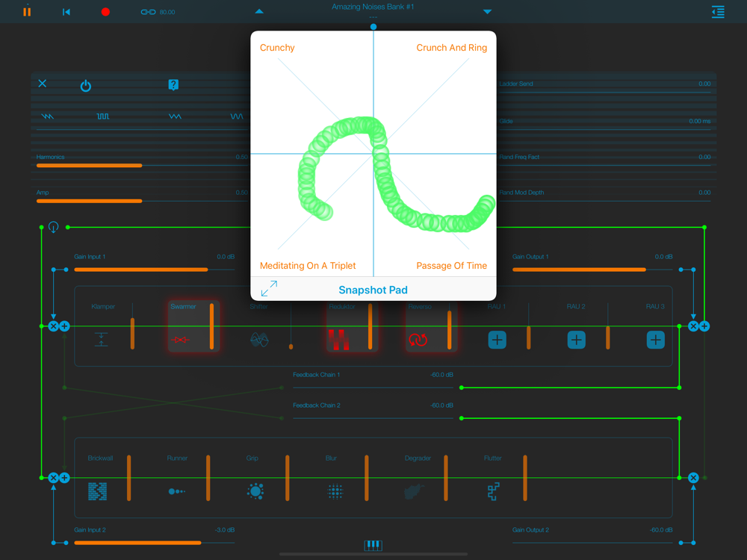747x560 pixels.
Task: Adjust the Swarmer vertical mix slider
Action: (211, 326)
